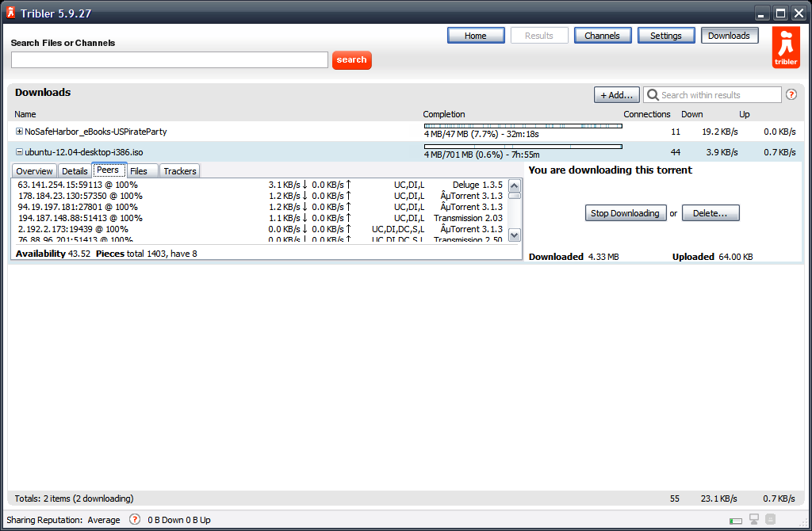Click the NoSafeHarbor completion progress bar
812x531 pixels.
pyautogui.click(x=523, y=126)
